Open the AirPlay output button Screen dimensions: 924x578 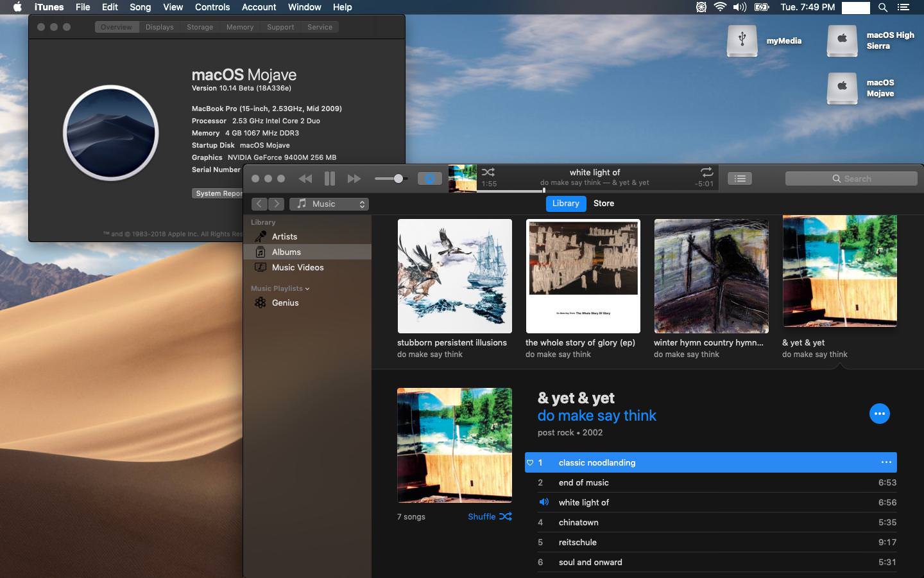tap(430, 179)
